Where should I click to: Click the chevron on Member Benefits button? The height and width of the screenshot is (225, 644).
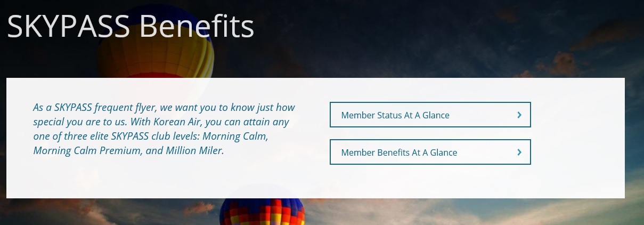tap(519, 152)
